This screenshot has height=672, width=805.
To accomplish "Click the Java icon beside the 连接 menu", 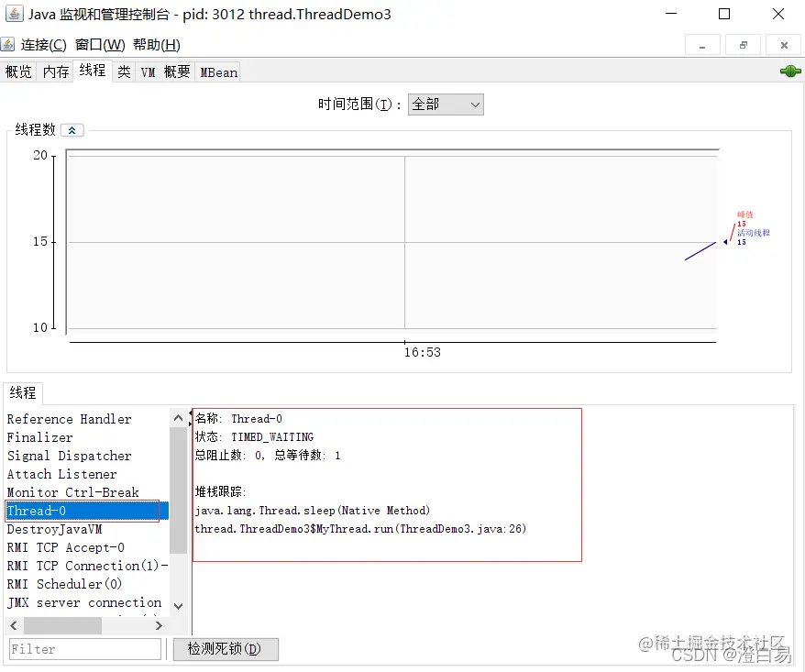I will tap(7, 45).
